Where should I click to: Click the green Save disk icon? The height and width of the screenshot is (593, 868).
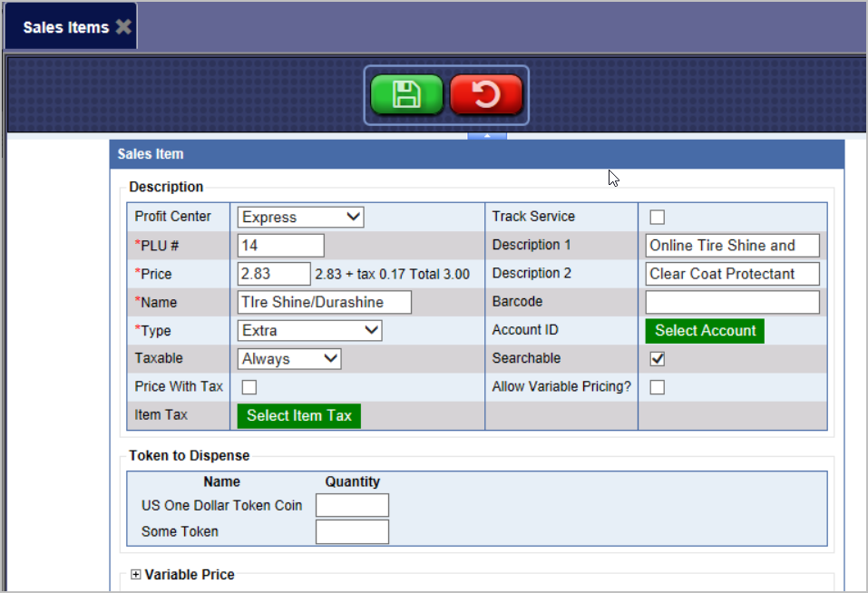coord(406,95)
